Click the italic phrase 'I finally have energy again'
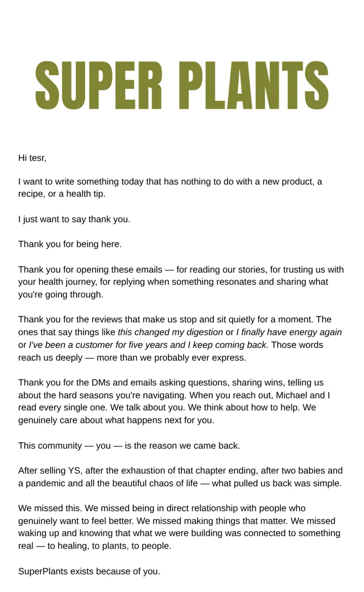Image resolution: width=364 pixels, height=592 pixels. pos(289,332)
